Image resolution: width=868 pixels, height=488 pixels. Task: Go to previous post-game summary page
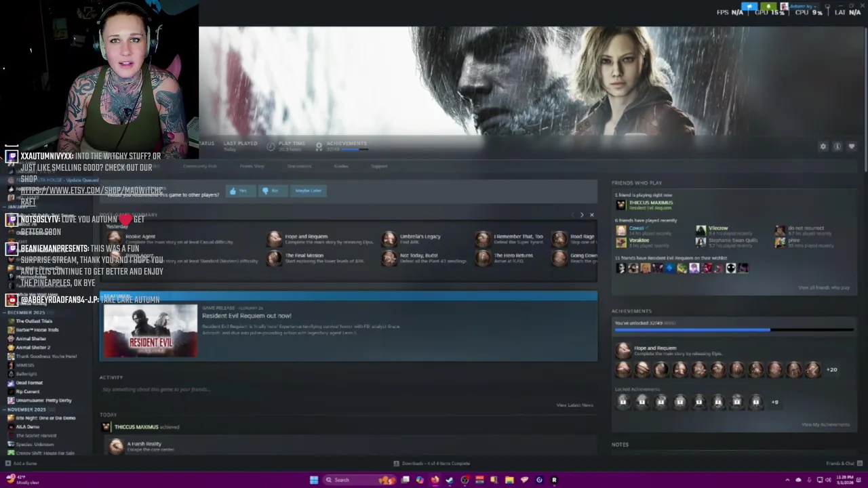(x=572, y=215)
